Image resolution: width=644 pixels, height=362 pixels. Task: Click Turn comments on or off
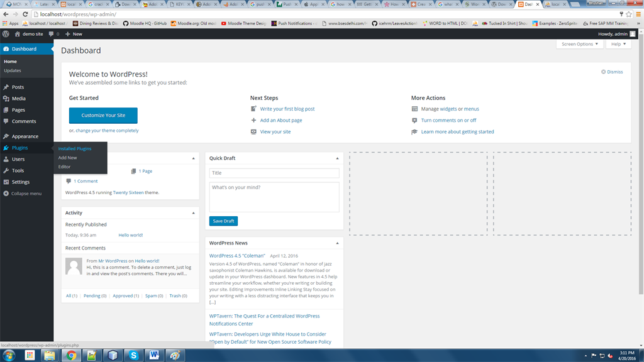pos(448,120)
